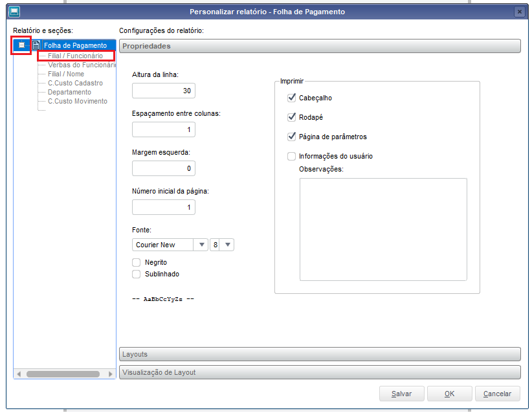Click the Altura da linha field
Viewport: 532px width, 413px height.
click(164, 91)
